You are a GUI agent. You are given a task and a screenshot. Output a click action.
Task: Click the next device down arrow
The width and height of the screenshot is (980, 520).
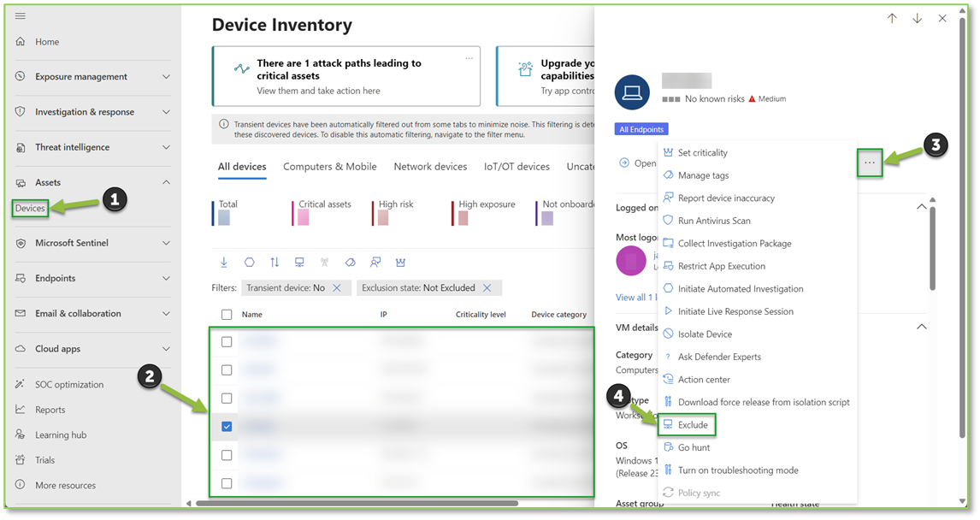tap(917, 19)
